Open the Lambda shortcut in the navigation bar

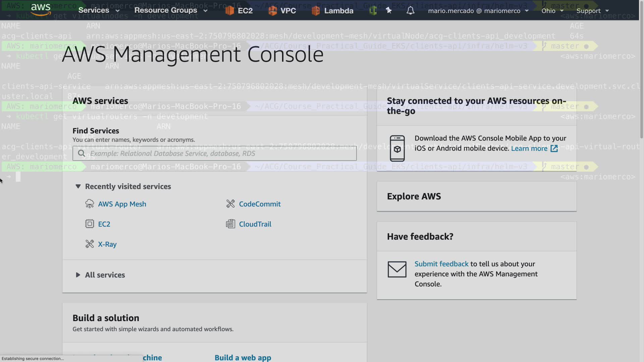click(x=332, y=11)
